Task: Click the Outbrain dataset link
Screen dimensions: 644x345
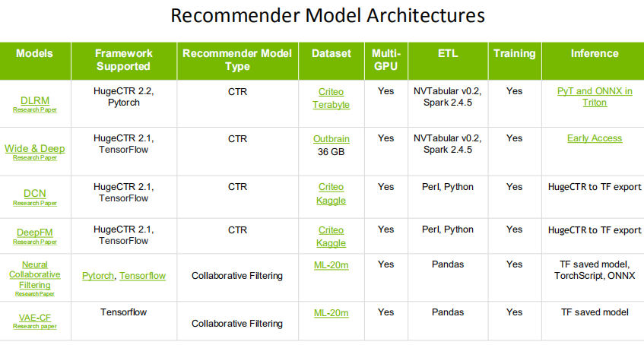Action: click(331, 139)
